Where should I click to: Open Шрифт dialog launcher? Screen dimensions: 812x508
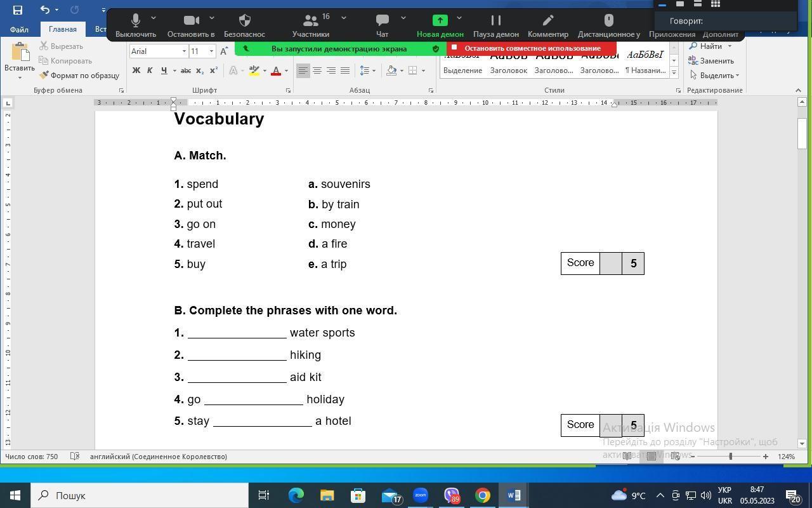(288, 91)
